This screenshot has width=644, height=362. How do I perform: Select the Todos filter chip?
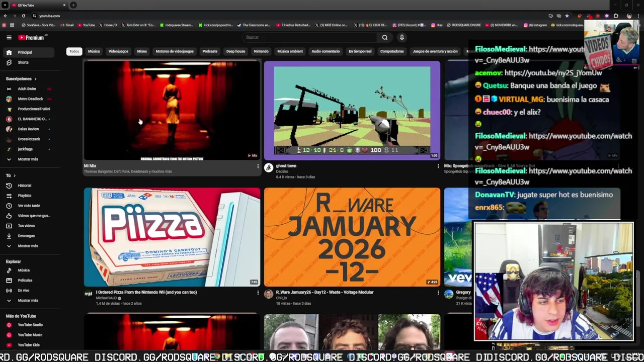(74, 51)
